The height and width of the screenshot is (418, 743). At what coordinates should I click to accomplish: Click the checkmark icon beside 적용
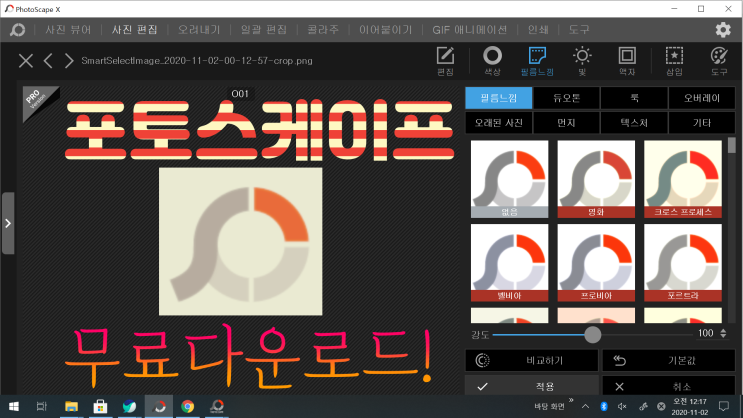coord(482,387)
